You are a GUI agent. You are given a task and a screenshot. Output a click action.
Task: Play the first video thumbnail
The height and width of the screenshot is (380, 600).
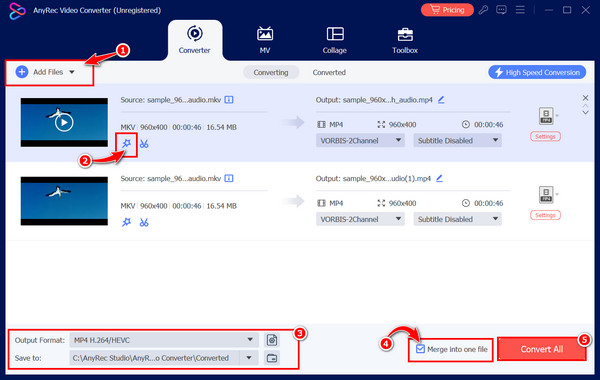pyautogui.click(x=64, y=122)
